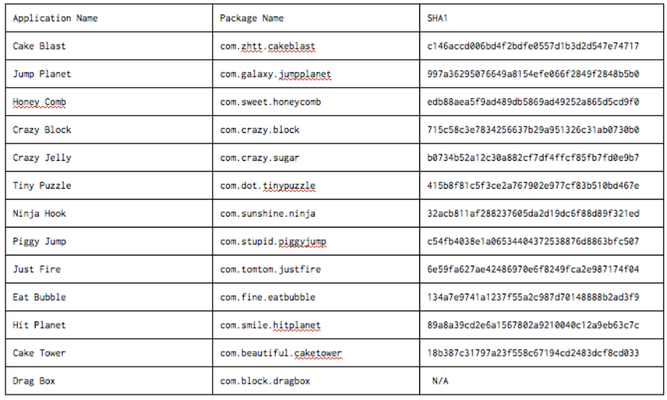This screenshot has height=400, width=667.
Task: Select the com.tomtom.justfire cell
Action: [316, 269]
